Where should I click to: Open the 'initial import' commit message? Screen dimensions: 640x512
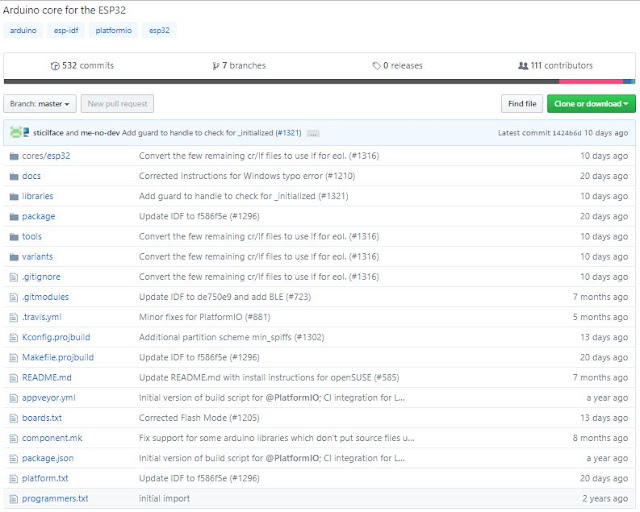[164, 499]
